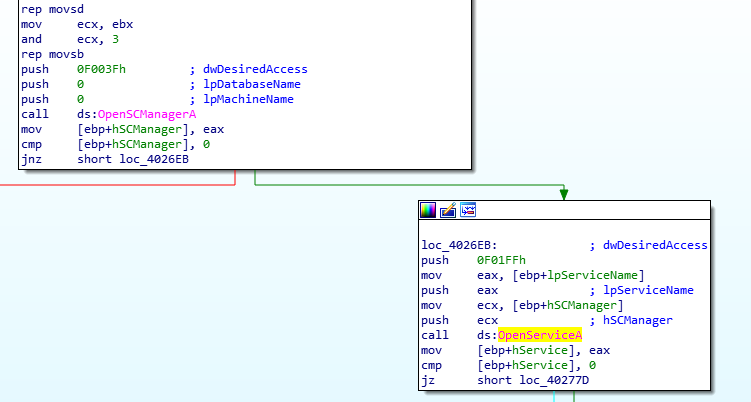Select the and ecx, 3 line

point(70,39)
